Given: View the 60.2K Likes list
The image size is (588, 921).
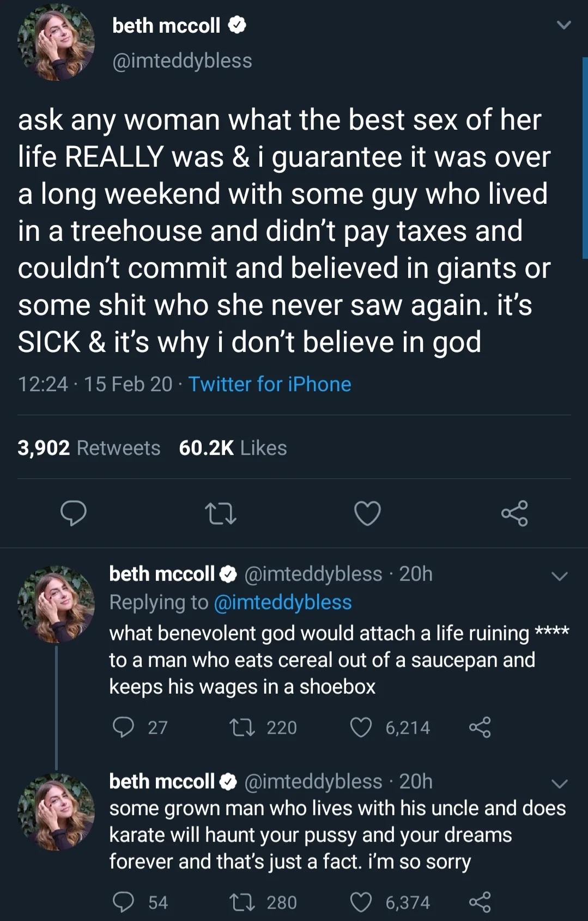Looking at the screenshot, I should (x=233, y=448).
